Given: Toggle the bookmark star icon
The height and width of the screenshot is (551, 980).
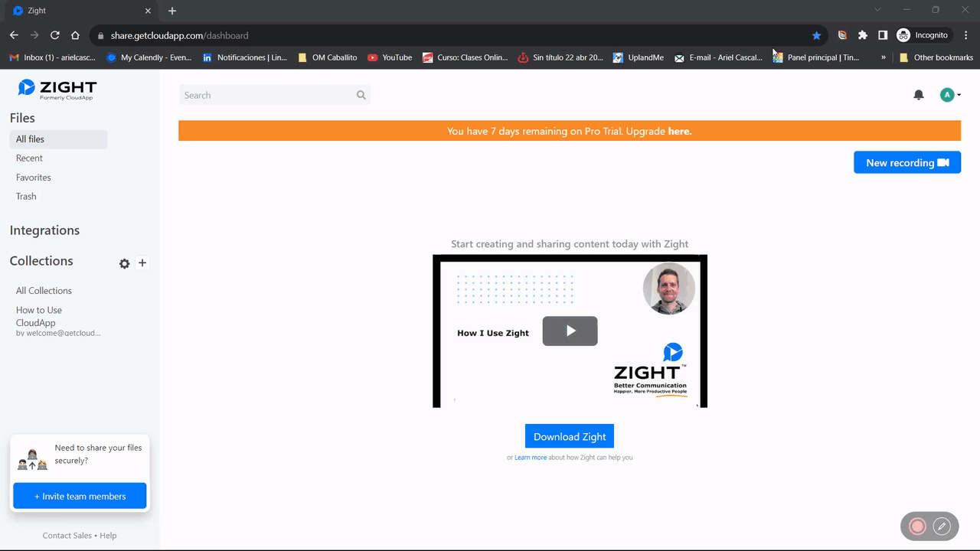Looking at the screenshot, I should 816,35.
